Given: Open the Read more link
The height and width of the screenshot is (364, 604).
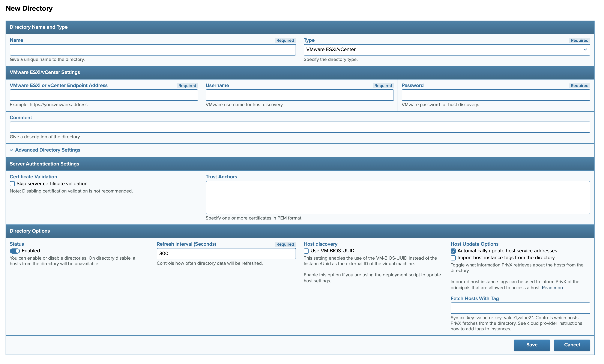Looking at the screenshot, I should coord(553,288).
